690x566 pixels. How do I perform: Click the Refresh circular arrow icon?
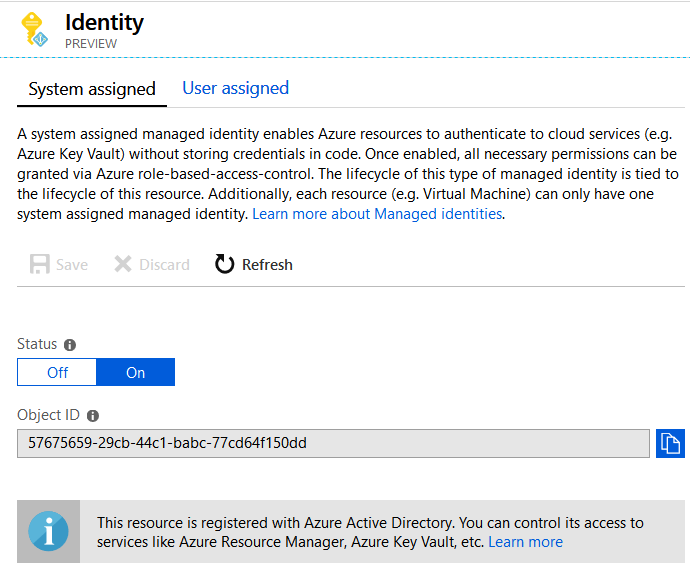point(224,264)
